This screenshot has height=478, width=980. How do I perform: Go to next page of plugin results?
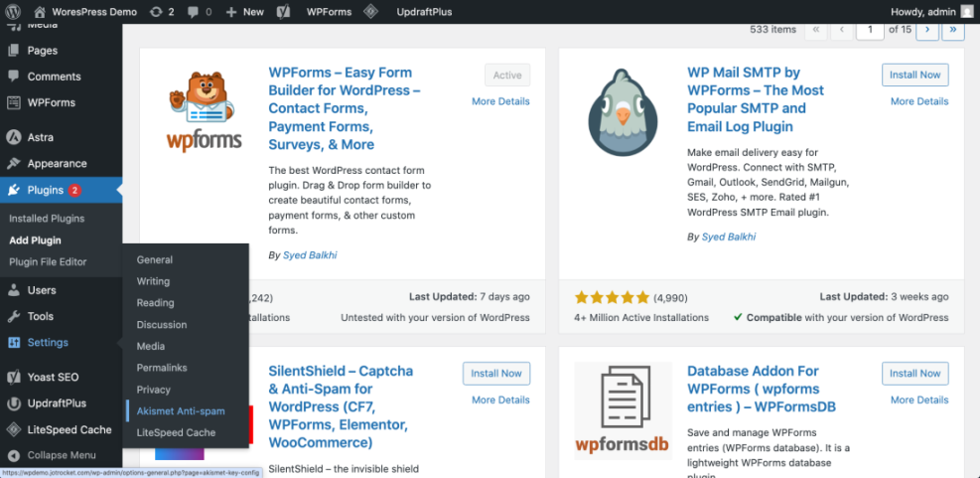click(x=927, y=30)
